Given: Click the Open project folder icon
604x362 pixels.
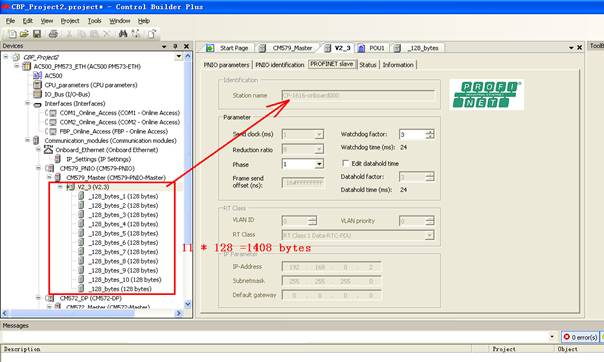Looking at the screenshot, I should pos(24,34).
